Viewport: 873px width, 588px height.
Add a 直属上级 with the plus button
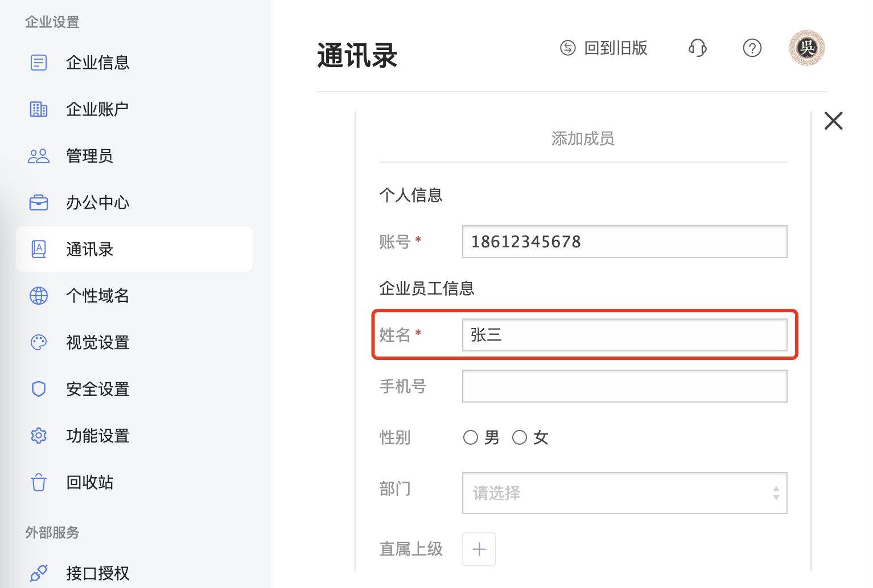click(x=479, y=549)
